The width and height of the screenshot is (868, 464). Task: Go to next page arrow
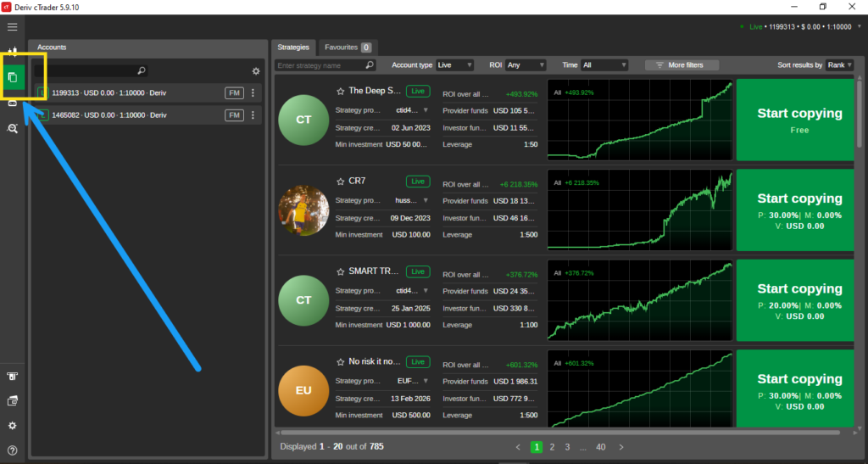point(621,447)
